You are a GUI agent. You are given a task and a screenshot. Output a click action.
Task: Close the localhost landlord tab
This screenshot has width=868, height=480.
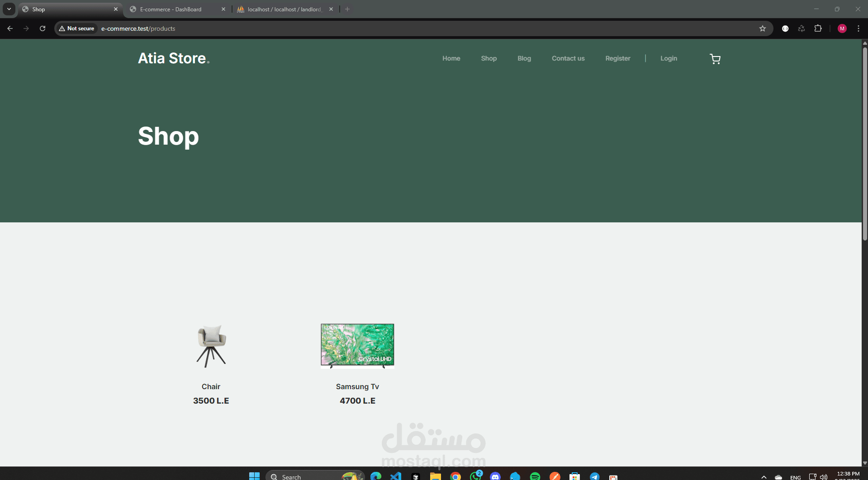click(331, 9)
